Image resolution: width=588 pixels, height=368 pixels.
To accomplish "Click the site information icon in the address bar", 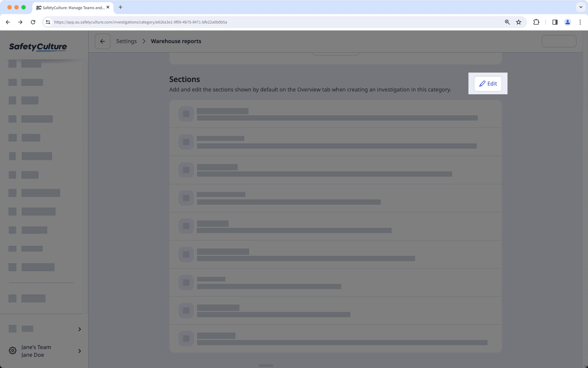I will pyautogui.click(x=48, y=22).
